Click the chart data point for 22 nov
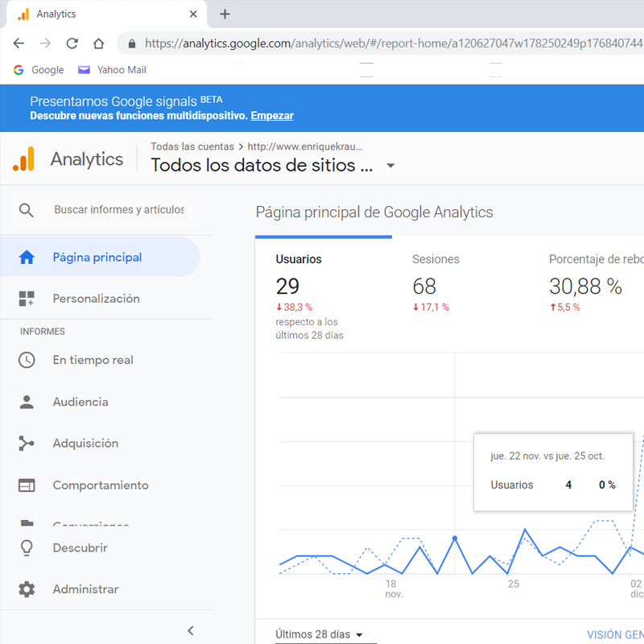The image size is (644, 644). 455,538
